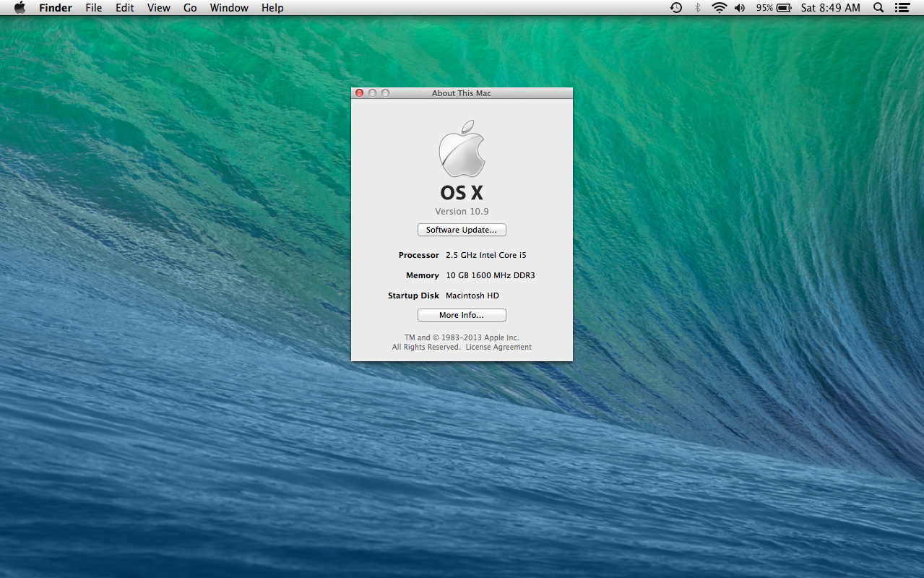Click the Processor label
This screenshot has width=924, height=578.
[419, 255]
